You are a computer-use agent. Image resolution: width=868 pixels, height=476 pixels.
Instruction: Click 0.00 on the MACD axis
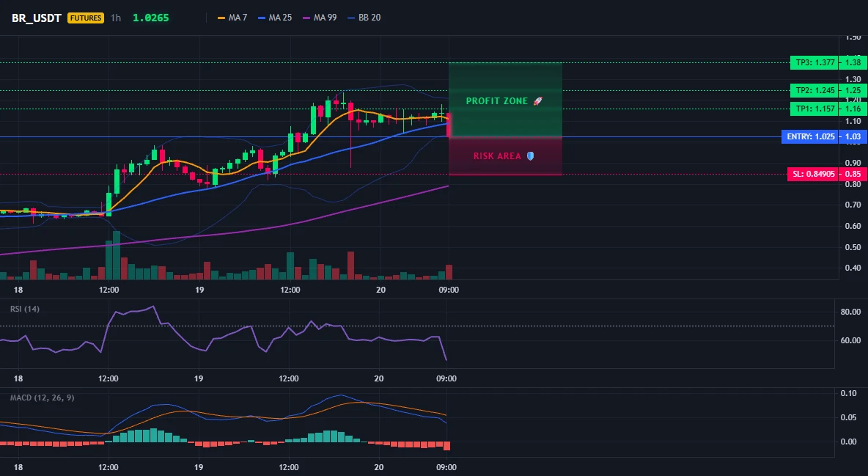click(x=848, y=442)
